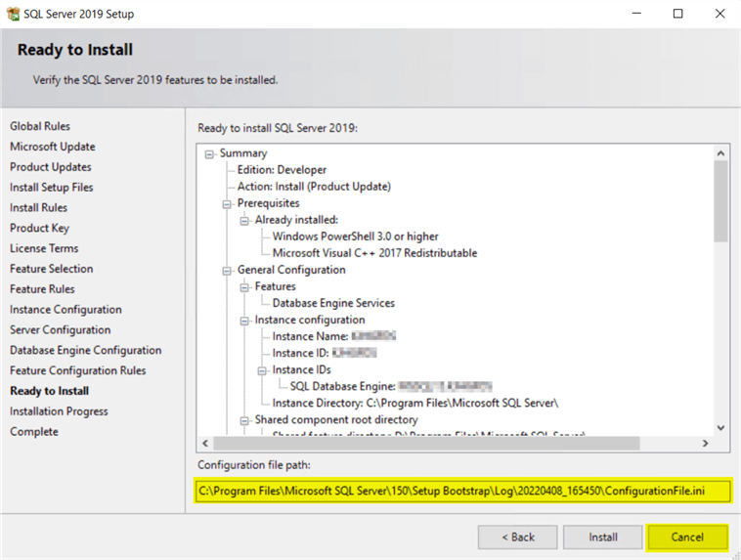This screenshot has height=560, width=741.
Task: Maximize the setup window
Action: click(677, 14)
